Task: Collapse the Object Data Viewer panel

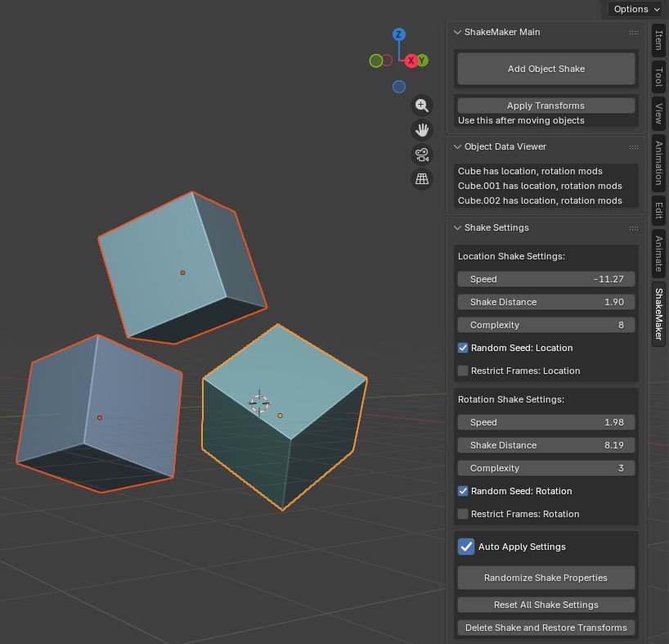Action: (x=457, y=146)
